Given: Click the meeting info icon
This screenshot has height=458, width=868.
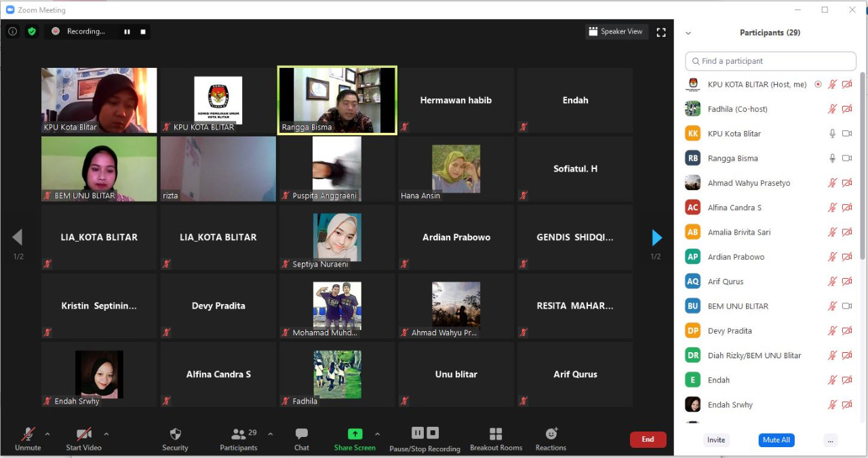Looking at the screenshot, I should [x=12, y=31].
